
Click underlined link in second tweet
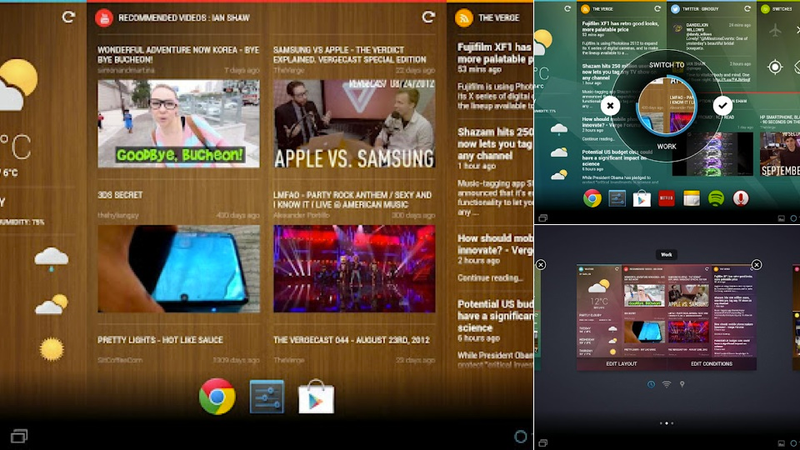(x=732, y=80)
